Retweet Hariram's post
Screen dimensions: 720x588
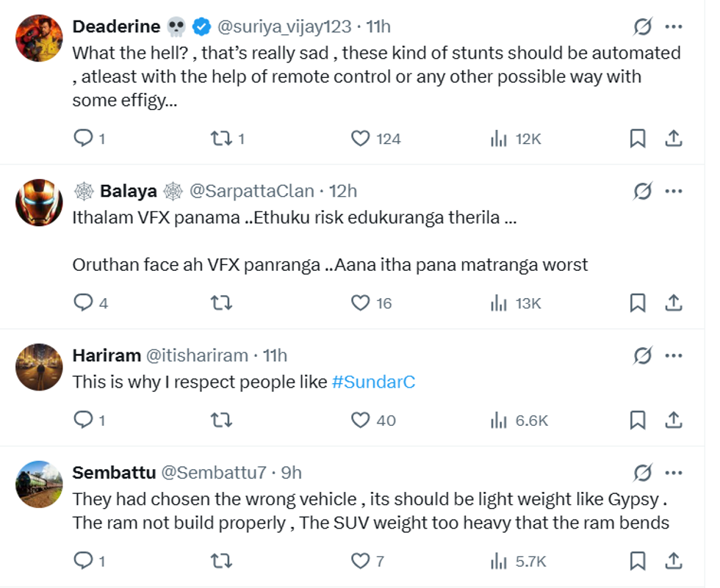click(x=221, y=420)
